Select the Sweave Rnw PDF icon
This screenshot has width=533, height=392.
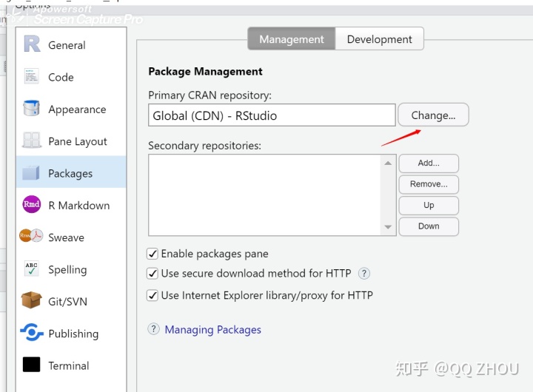[x=31, y=235]
